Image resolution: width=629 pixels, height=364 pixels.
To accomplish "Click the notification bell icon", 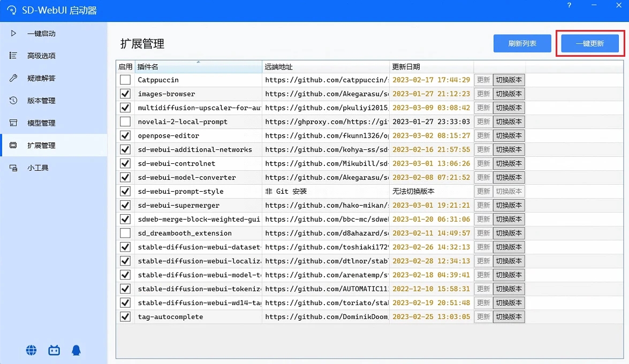I will [x=76, y=350].
